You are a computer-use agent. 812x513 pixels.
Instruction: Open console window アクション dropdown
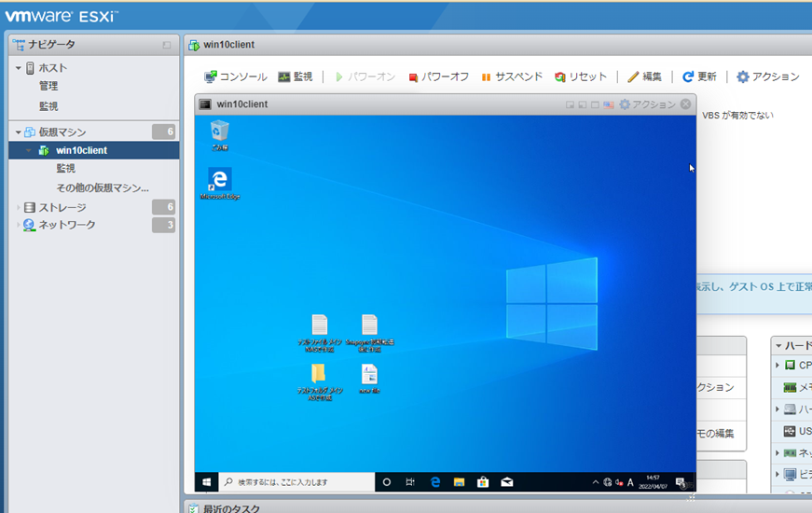point(647,104)
